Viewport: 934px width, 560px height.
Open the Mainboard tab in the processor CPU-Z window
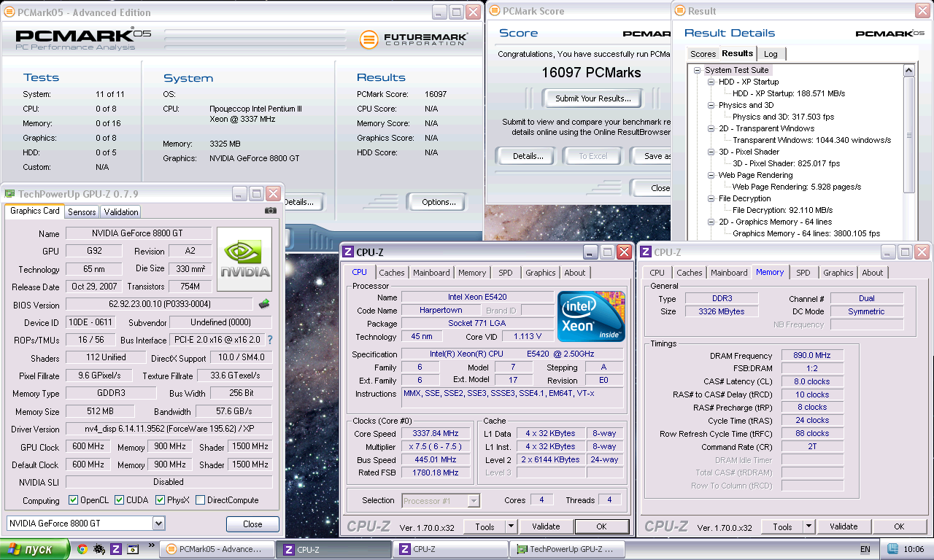(431, 273)
